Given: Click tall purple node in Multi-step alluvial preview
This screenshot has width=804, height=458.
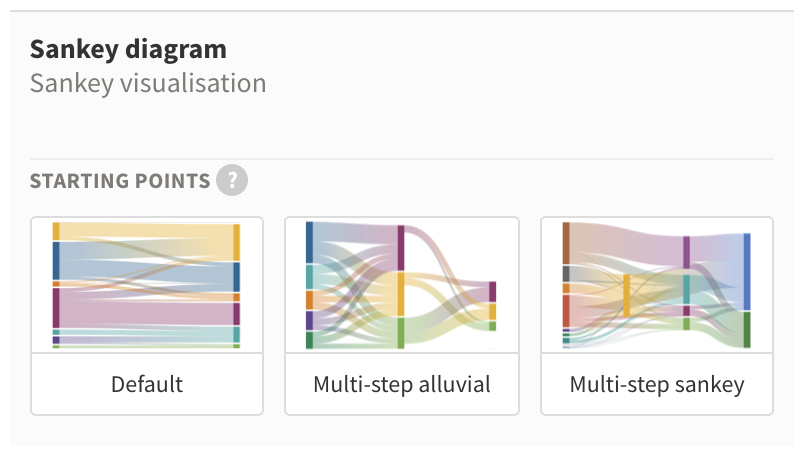Looking at the screenshot, I should coord(400,248).
